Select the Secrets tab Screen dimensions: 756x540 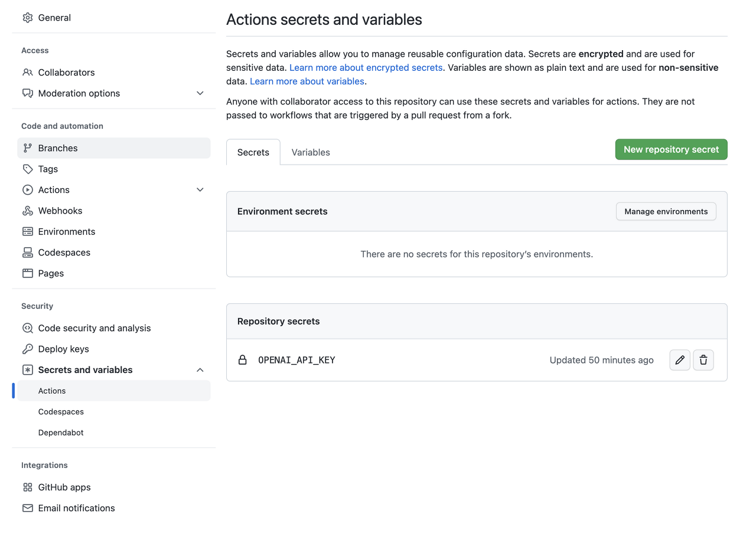coord(253,152)
